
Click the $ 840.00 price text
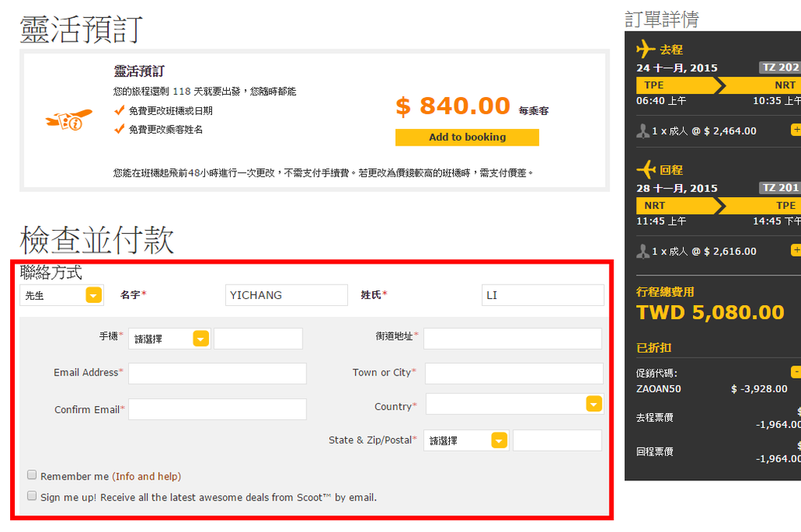(x=453, y=106)
